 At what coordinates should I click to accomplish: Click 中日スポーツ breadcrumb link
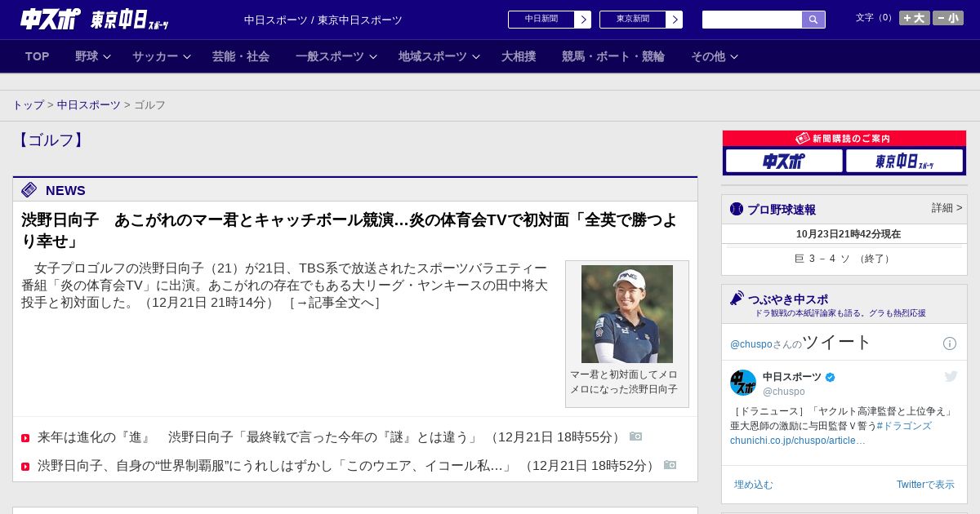pyautogui.click(x=89, y=105)
